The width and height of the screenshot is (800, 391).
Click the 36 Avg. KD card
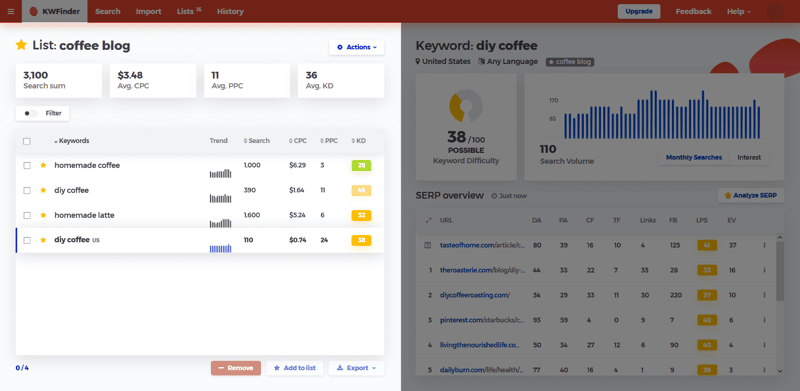click(x=341, y=81)
